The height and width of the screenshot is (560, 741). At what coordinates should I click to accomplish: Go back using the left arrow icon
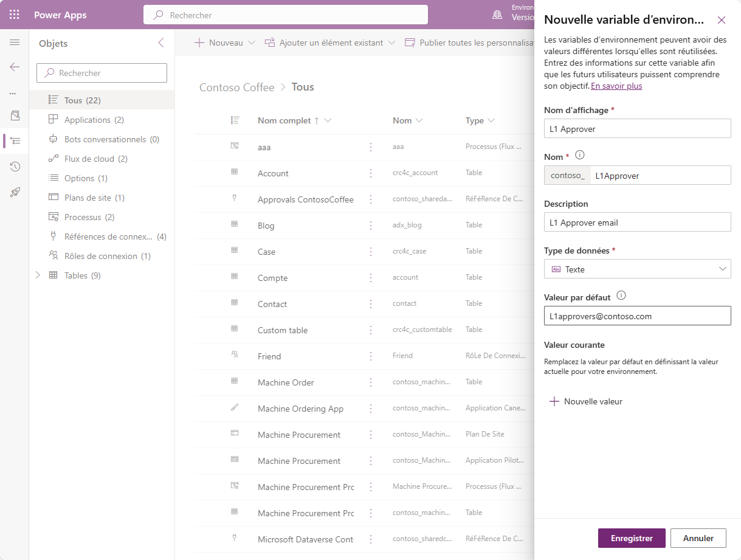15,67
